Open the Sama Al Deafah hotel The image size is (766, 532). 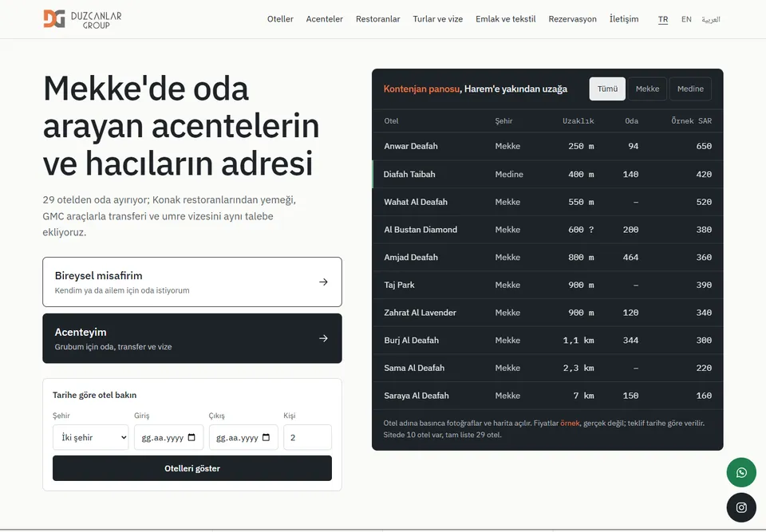(414, 368)
